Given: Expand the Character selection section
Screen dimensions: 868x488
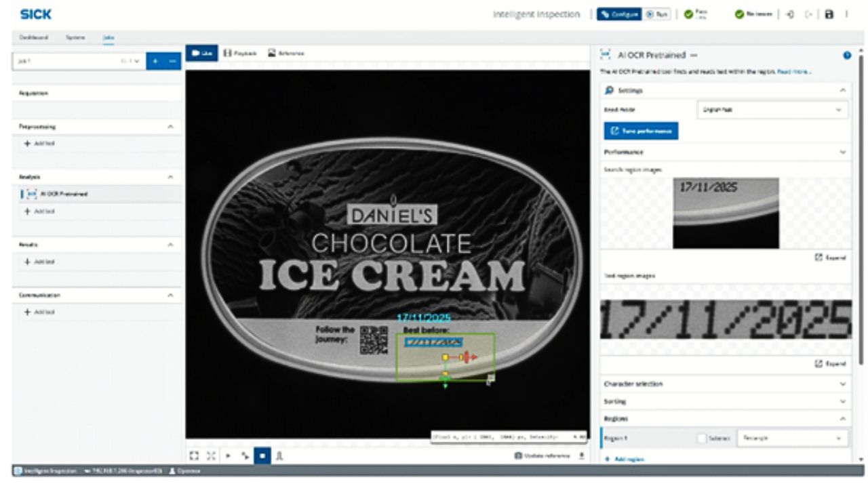Looking at the screenshot, I should coord(724,384).
